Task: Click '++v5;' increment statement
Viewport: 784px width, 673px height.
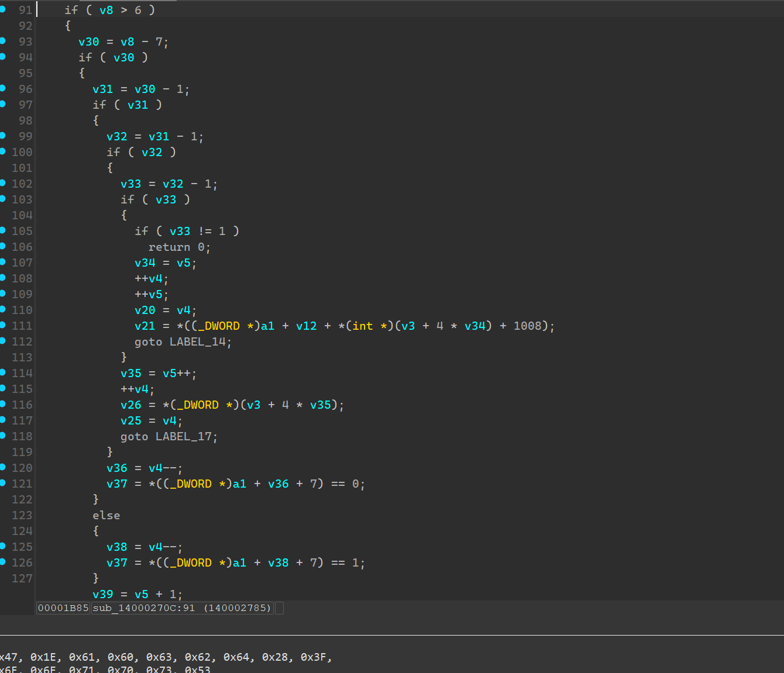Action: coord(152,294)
